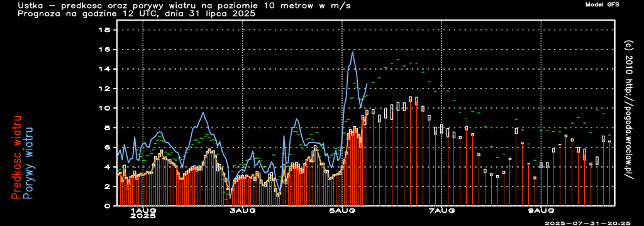Click the y-axis value 16

pos(104,49)
